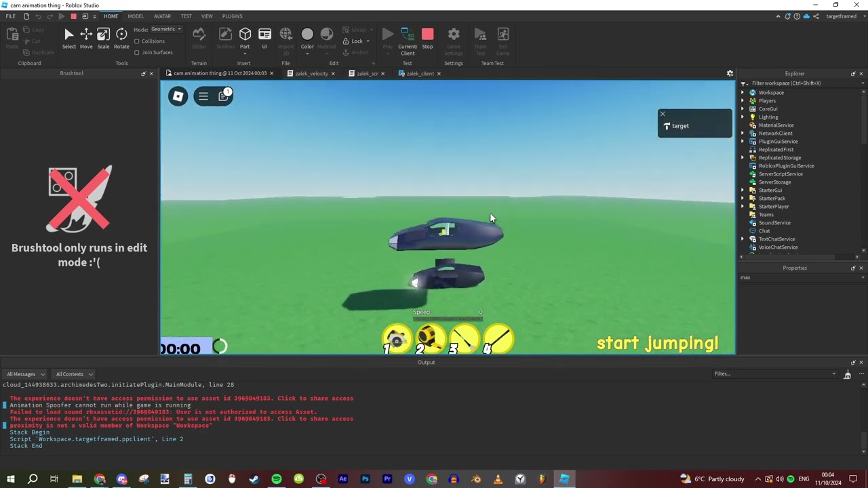868x488 pixels.
Task: Open Game Settings gear
Action: pos(454,41)
